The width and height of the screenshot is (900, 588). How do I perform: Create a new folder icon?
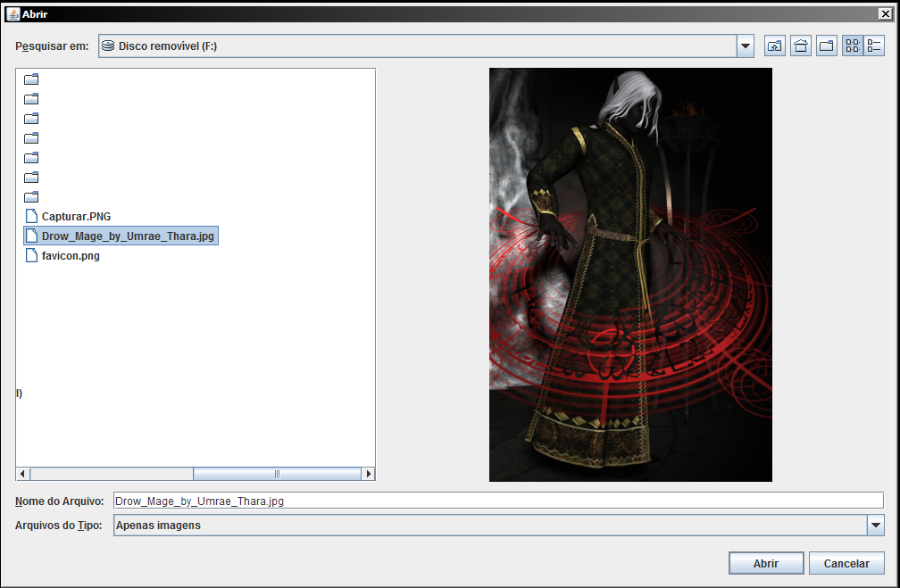pos(827,46)
